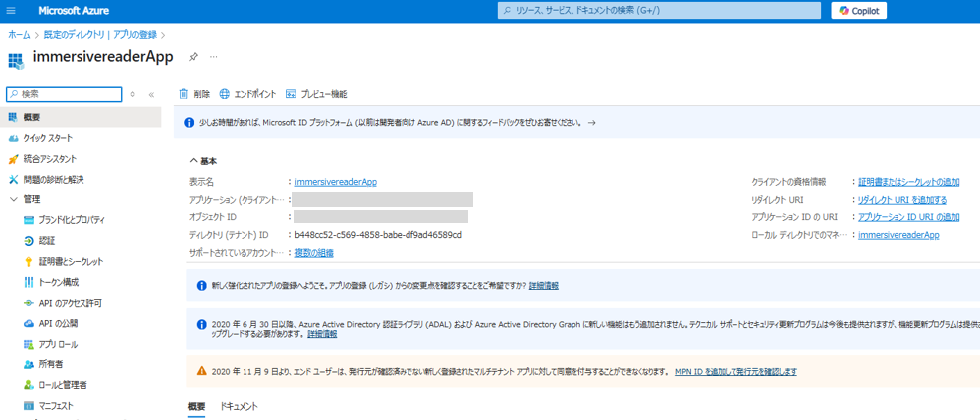Focus the sidebar 検索 box
The height and width of the screenshot is (420, 980).
click(64, 94)
